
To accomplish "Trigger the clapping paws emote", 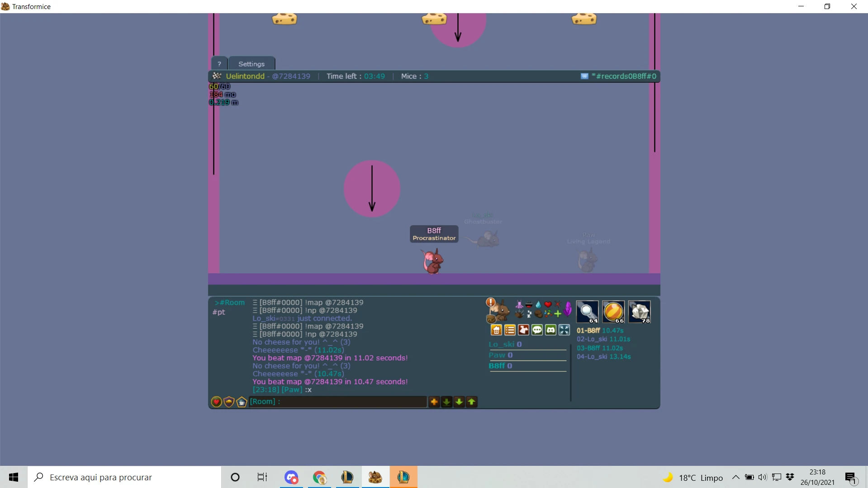I will (519, 314).
